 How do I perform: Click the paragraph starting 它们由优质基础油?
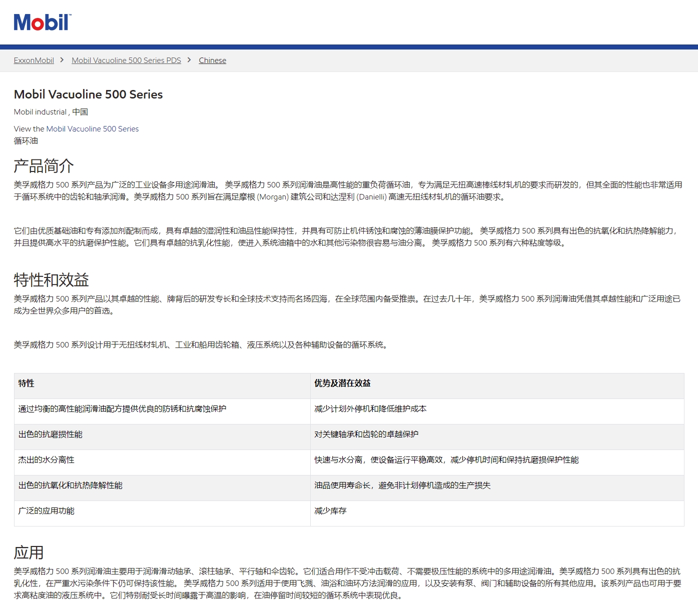(346, 237)
